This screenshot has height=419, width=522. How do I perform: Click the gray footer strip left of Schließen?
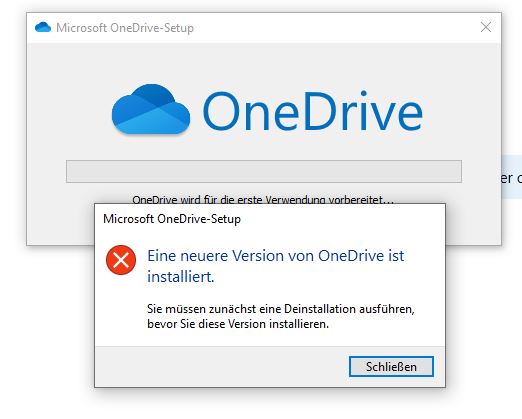click(222, 367)
